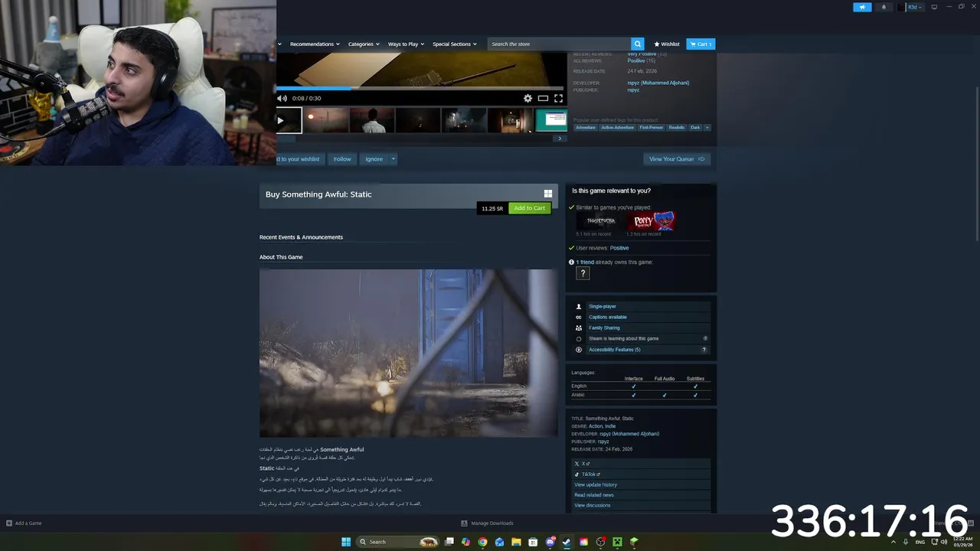Mute the trailer with the speaker icon
Screen dimensions: 980x551
coord(282,98)
